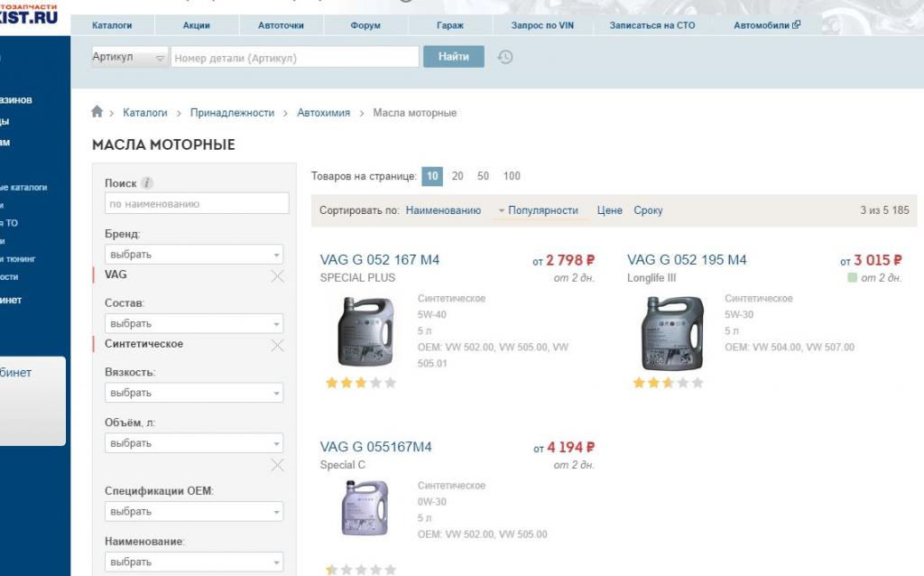
Task: Show 50 items per page
Action: click(x=484, y=176)
